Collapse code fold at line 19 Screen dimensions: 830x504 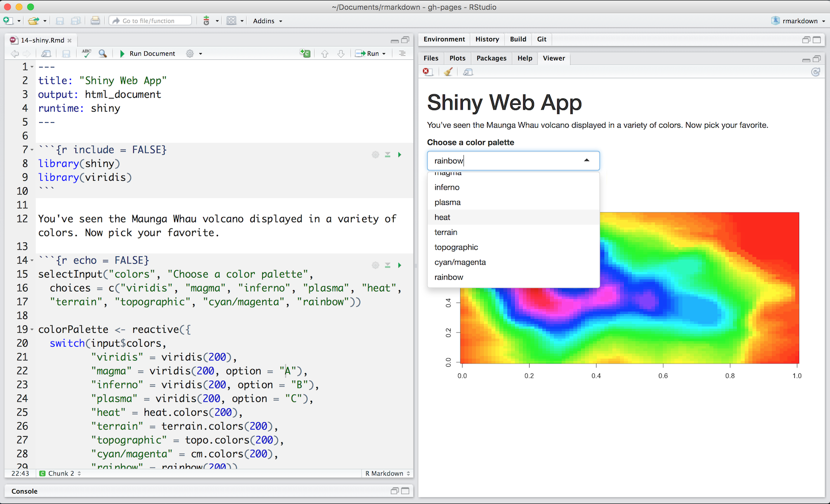click(x=32, y=330)
